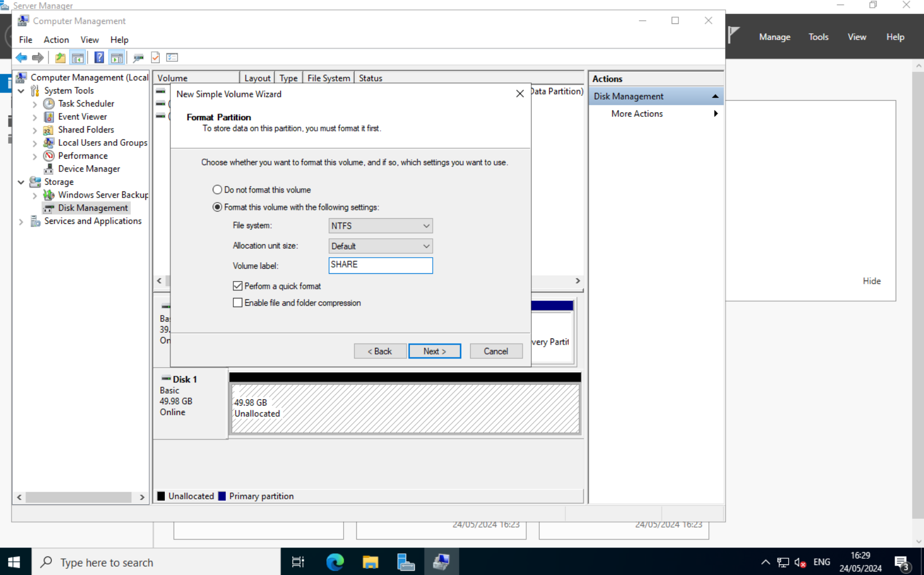The height and width of the screenshot is (575, 924).
Task: Click the checkmark Properties toolbar icon
Action: [155, 57]
